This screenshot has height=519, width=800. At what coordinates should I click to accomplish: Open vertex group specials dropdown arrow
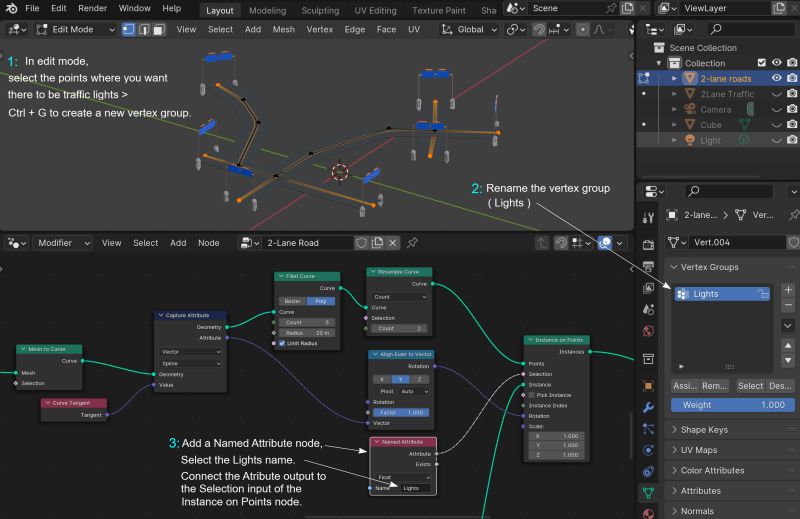788,325
